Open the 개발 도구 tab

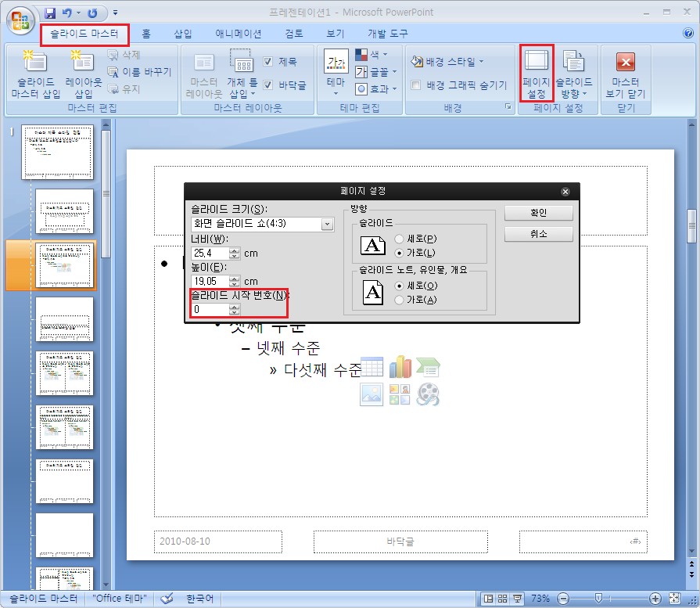387,34
